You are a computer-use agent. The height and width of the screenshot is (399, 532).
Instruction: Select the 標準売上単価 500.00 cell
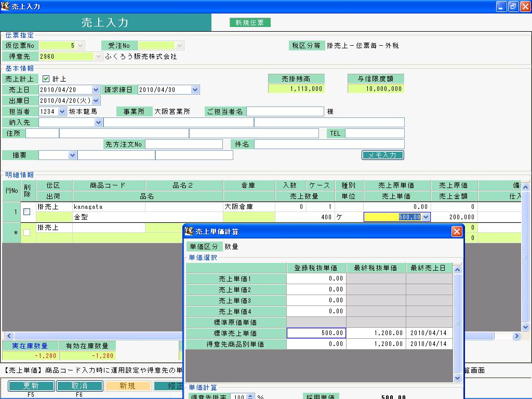point(316,333)
